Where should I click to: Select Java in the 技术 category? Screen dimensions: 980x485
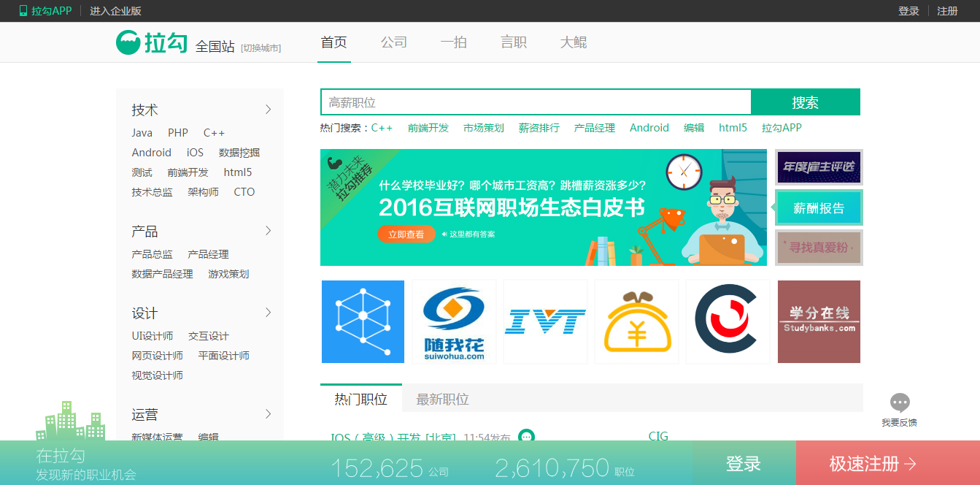point(142,133)
